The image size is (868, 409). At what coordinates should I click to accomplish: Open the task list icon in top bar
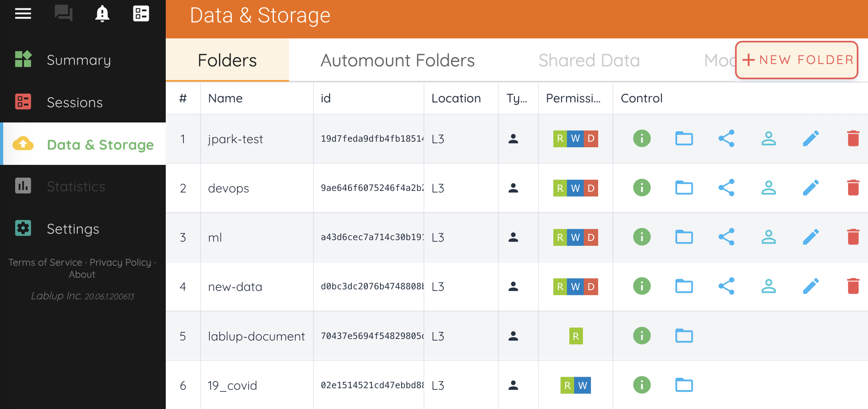[x=141, y=14]
